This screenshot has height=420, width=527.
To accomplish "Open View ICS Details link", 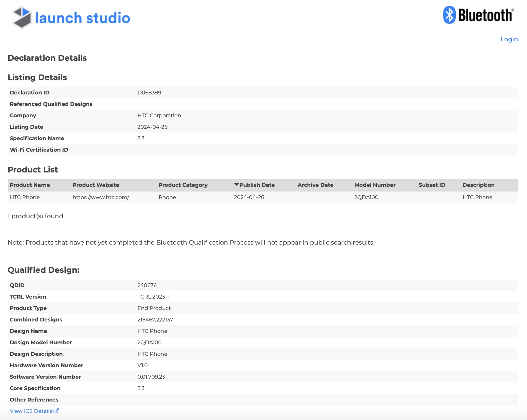I will tap(34, 411).
